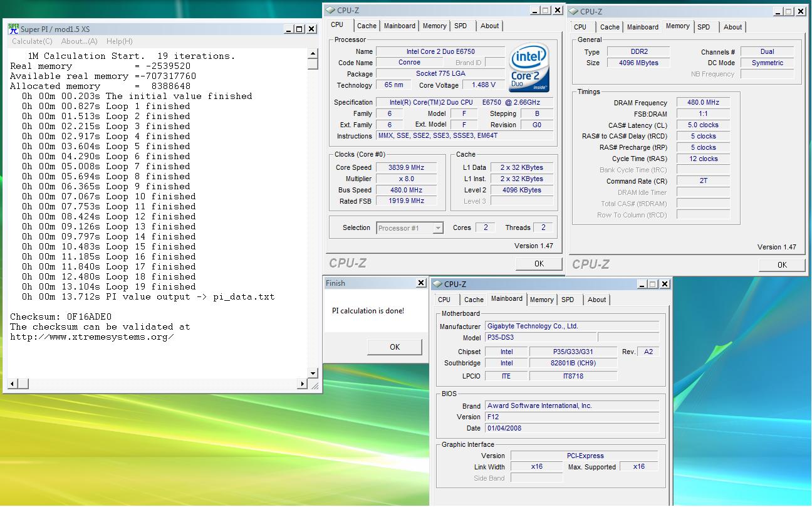Click the Channels # Dual field
812x507 pixels.
(767, 51)
